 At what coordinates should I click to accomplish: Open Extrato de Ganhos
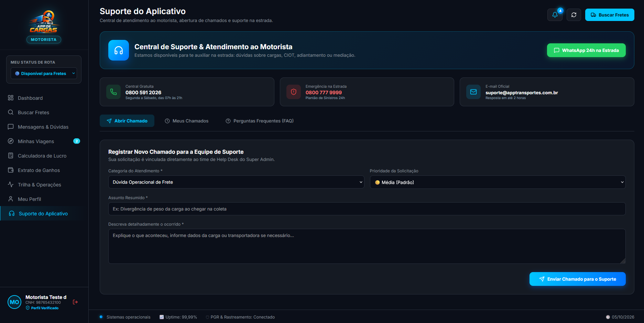[x=44, y=170]
